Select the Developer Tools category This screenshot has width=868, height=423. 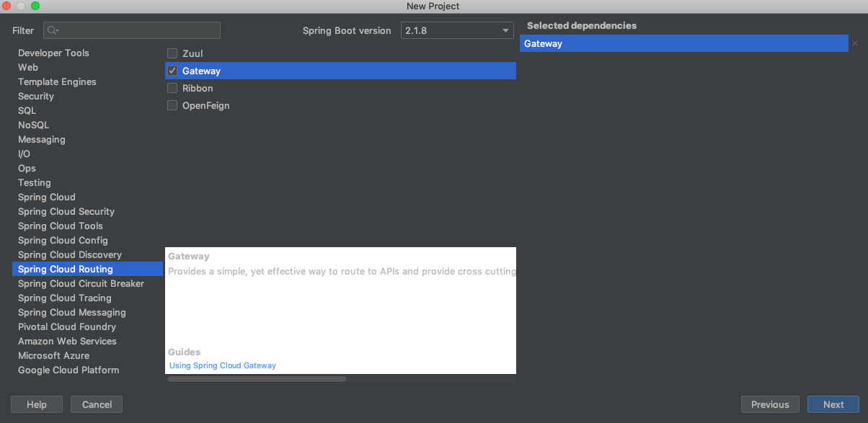tap(53, 53)
